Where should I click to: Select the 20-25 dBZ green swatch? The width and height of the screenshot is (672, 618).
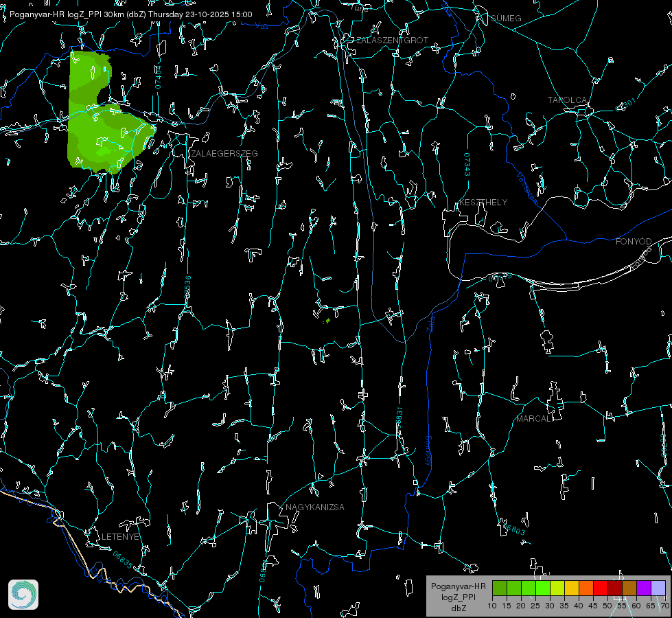pos(529,588)
